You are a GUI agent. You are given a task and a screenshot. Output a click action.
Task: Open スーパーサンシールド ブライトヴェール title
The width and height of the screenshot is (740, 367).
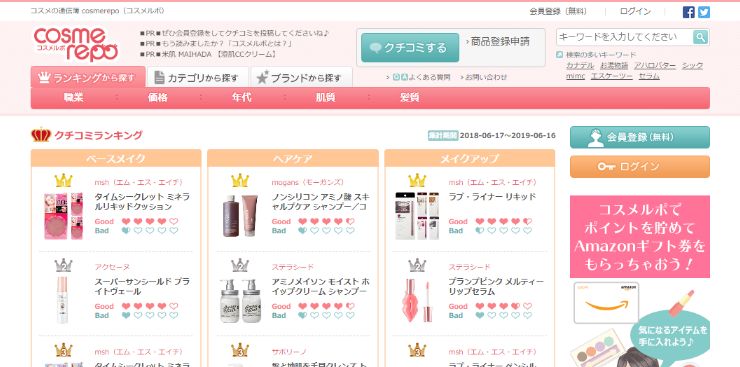142,286
